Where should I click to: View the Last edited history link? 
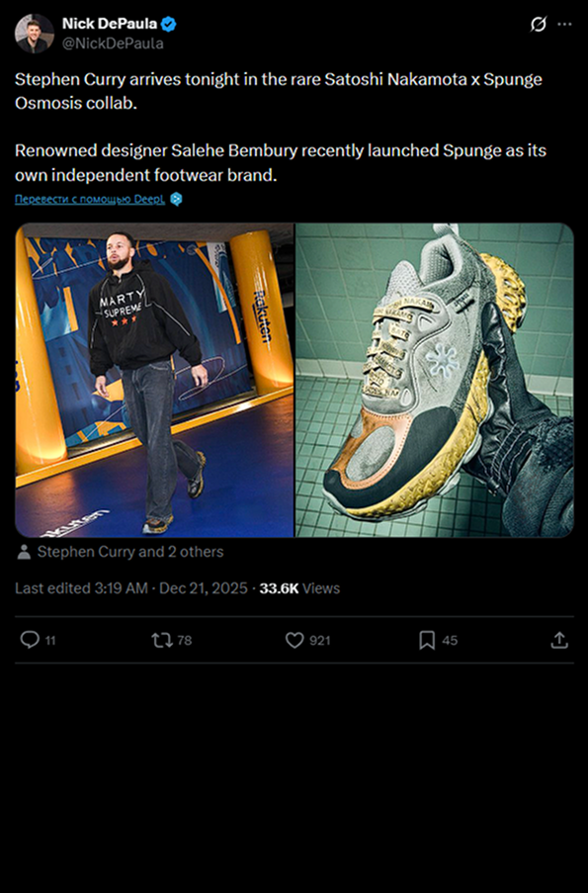click(x=81, y=588)
